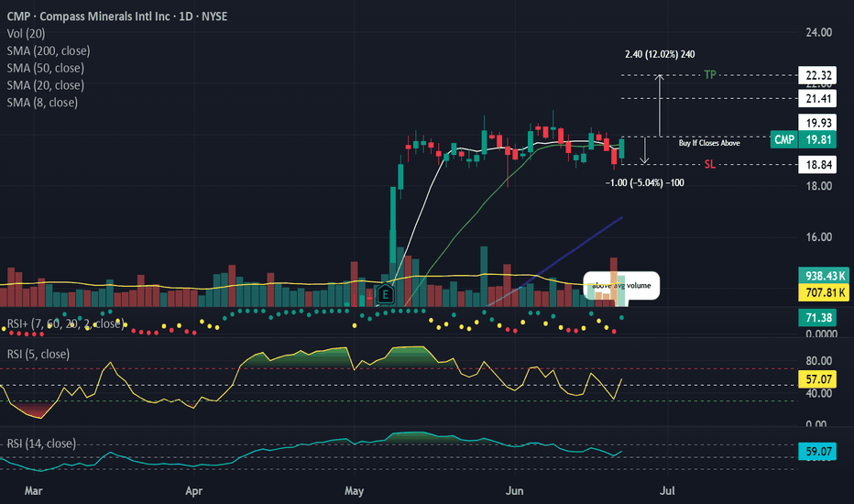854x504 pixels.
Task: Select the SMA (200, close) indicator label
Action: click(x=49, y=51)
